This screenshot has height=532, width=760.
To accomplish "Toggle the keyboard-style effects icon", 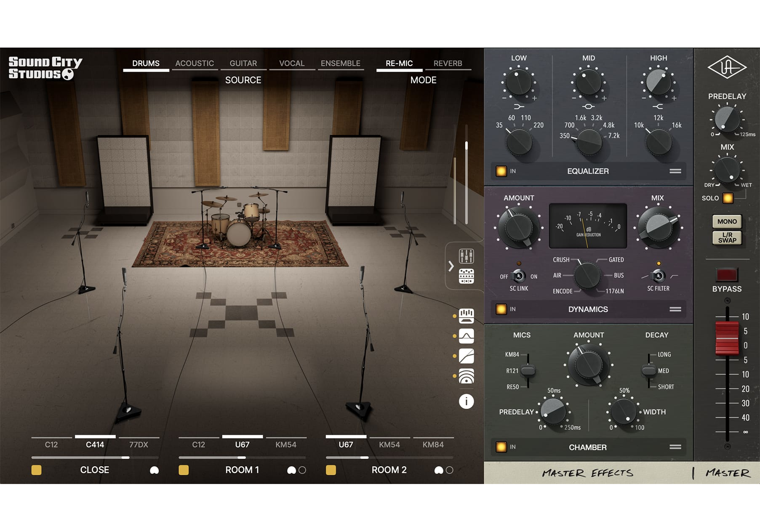I will [x=466, y=316].
